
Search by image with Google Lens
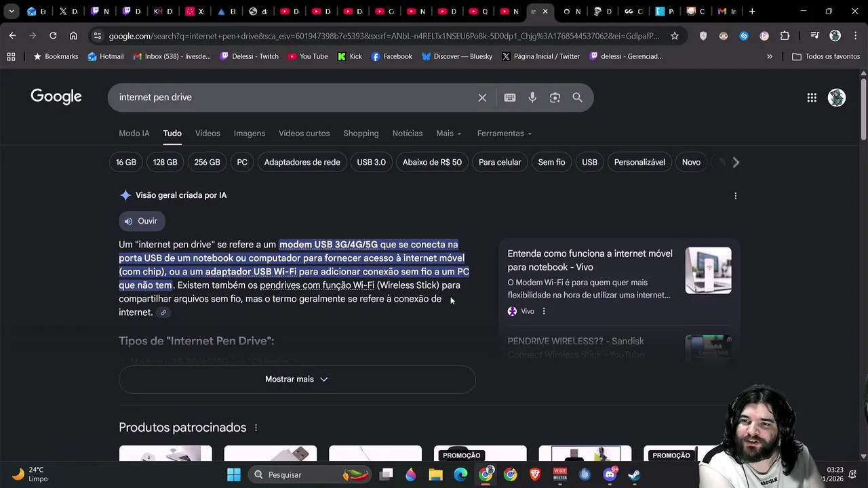pos(555,98)
